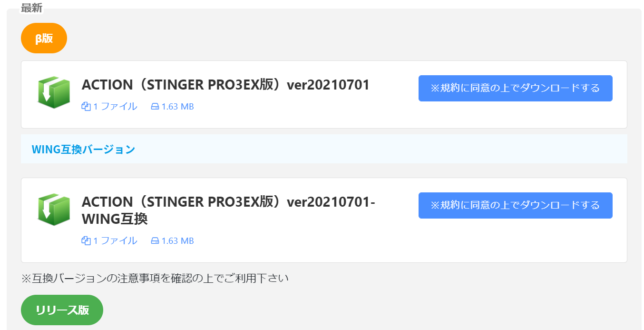Select the file count icon under the WING互換 entry
Screen dimensions: 644x330
pyautogui.click(x=86, y=240)
